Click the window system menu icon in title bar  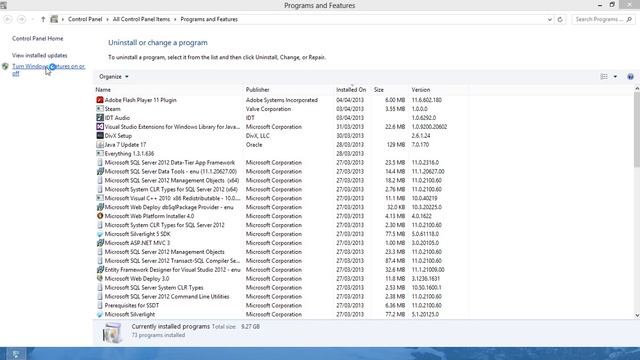tap(4, 5)
